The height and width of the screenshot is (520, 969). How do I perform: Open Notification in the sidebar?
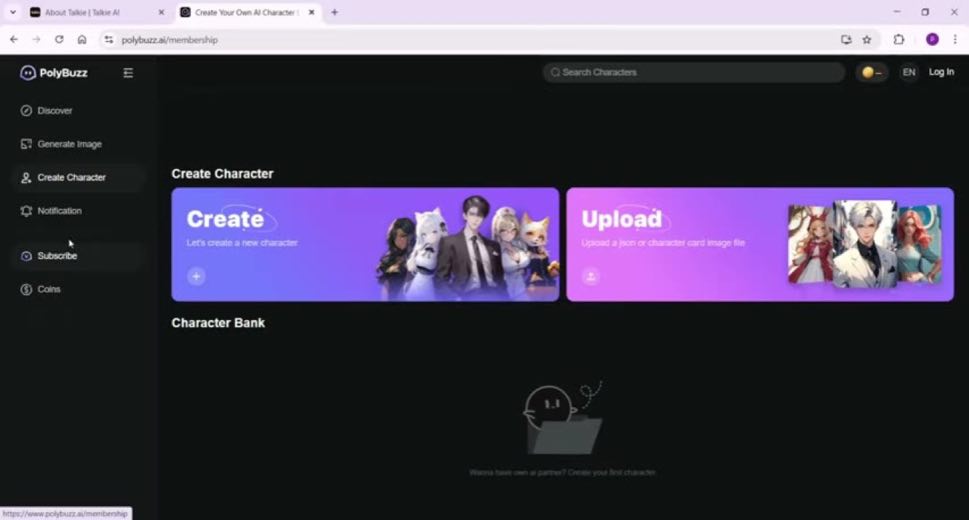(x=78, y=211)
